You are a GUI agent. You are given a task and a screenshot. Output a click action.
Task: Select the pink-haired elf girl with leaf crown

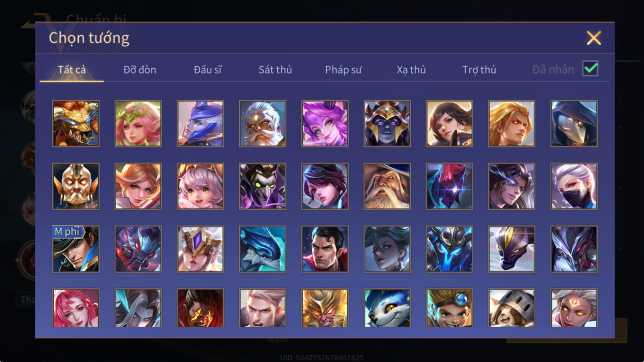coord(138,123)
